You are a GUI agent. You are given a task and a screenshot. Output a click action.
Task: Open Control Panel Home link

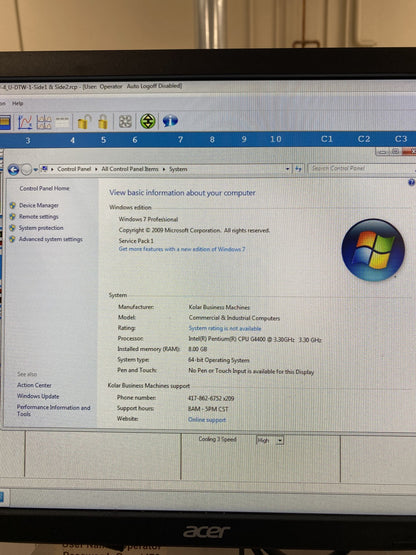click(x=45, y=188)
